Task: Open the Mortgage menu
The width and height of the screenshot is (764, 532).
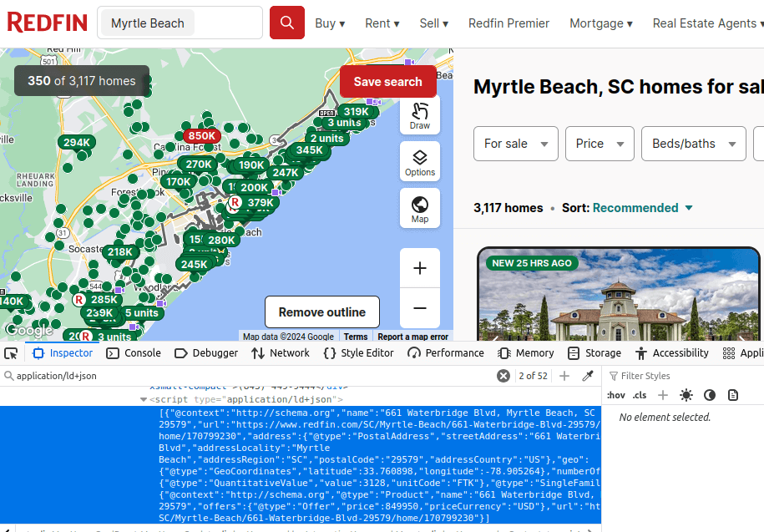Action: click(601, 23)
